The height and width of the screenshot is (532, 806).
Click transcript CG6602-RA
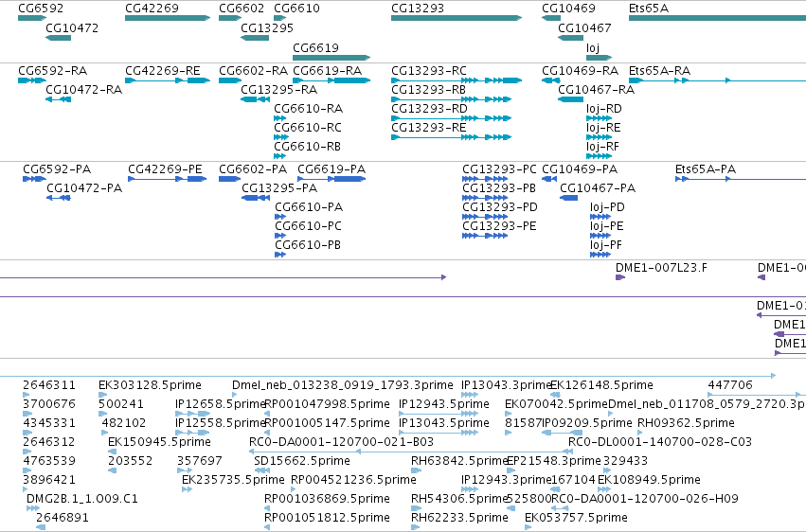(254, 70)
